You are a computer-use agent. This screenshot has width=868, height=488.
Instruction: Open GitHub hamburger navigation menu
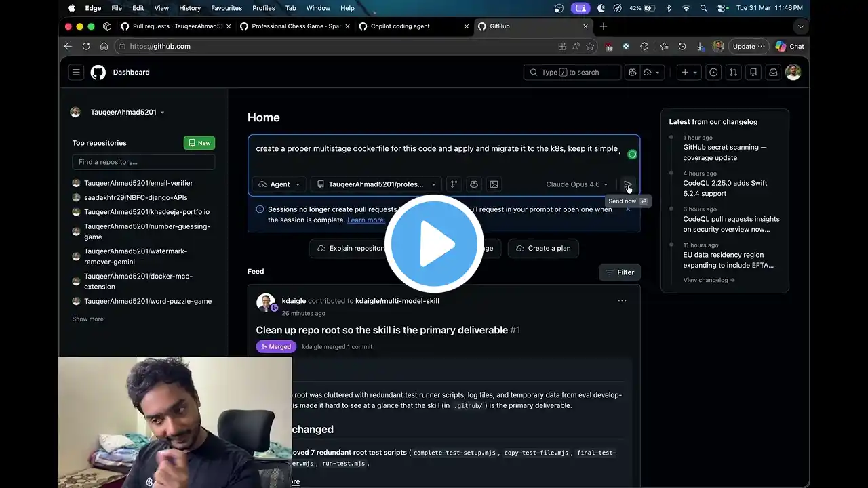coord(77,72)
